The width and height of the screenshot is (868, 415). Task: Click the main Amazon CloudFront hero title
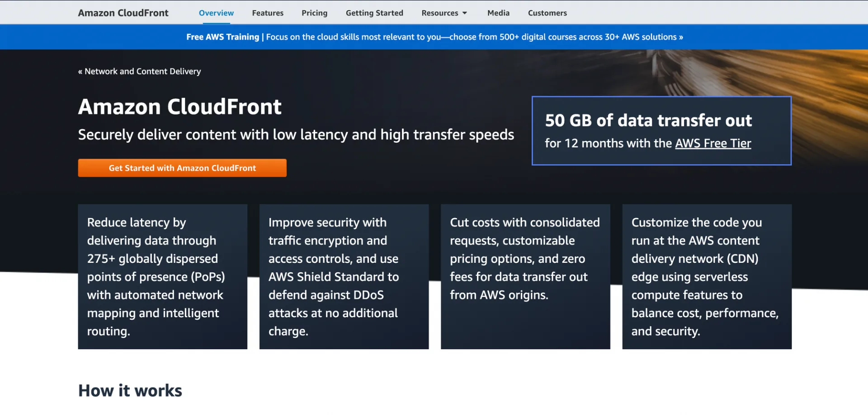point(180,107)
